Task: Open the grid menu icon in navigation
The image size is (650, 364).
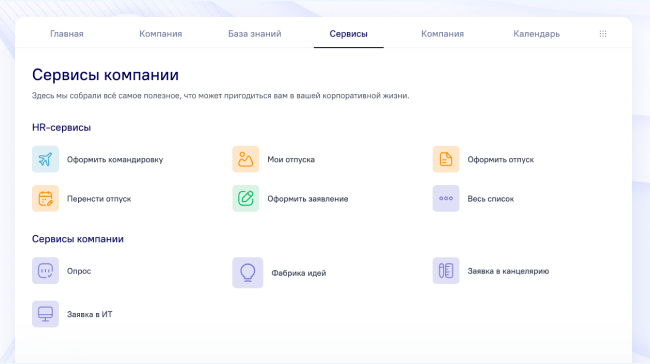Action: tap(603, 34)
